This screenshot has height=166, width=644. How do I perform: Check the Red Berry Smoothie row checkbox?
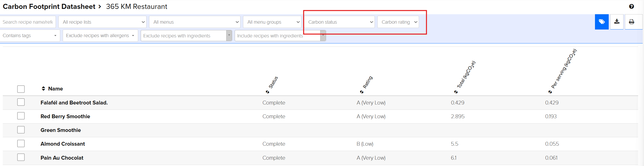click(x=21, y=116)
